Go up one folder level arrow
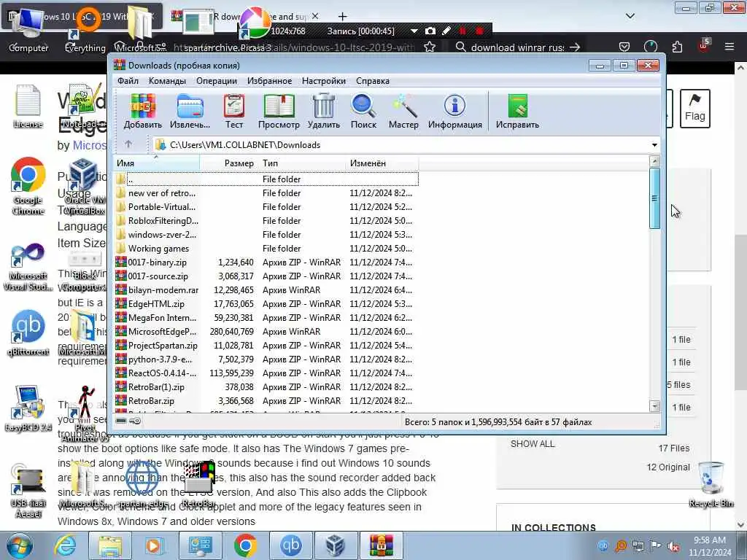Viewport: 747px width, 560px height. [128, 144]
